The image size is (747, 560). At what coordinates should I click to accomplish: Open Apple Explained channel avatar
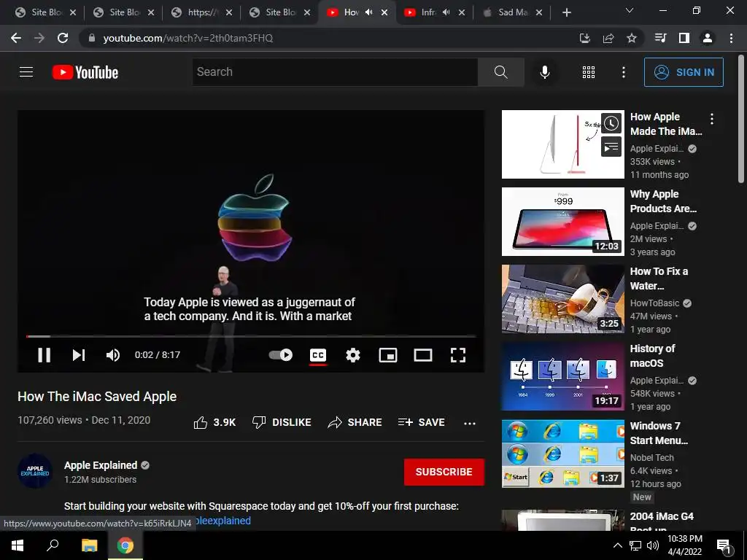click(35, 472)
